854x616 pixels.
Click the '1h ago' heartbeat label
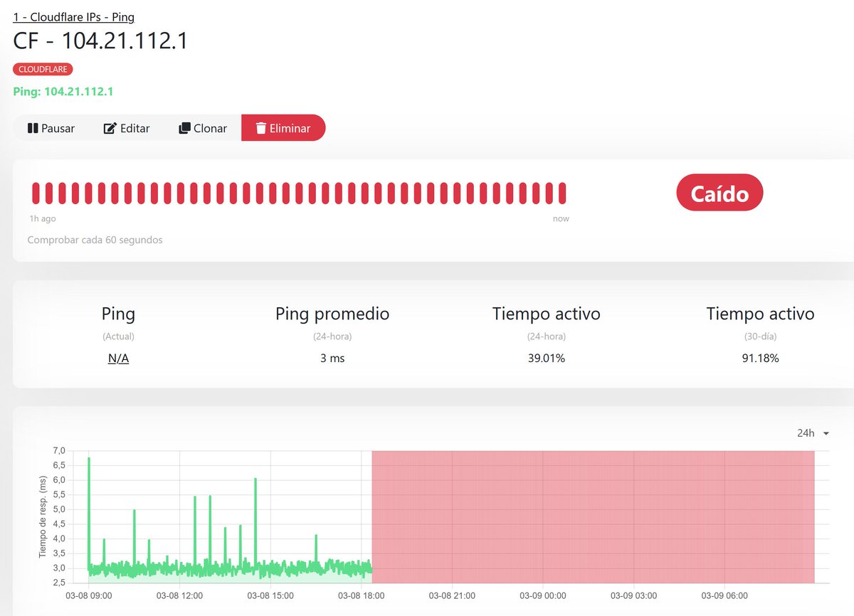coord(43,218)
